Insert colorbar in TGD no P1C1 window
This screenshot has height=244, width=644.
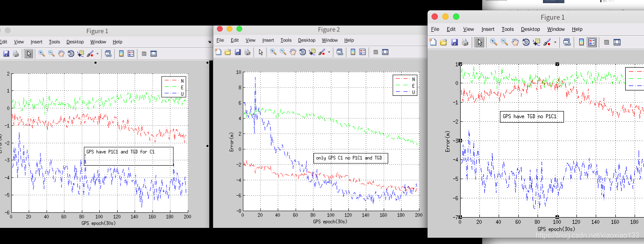581,42
